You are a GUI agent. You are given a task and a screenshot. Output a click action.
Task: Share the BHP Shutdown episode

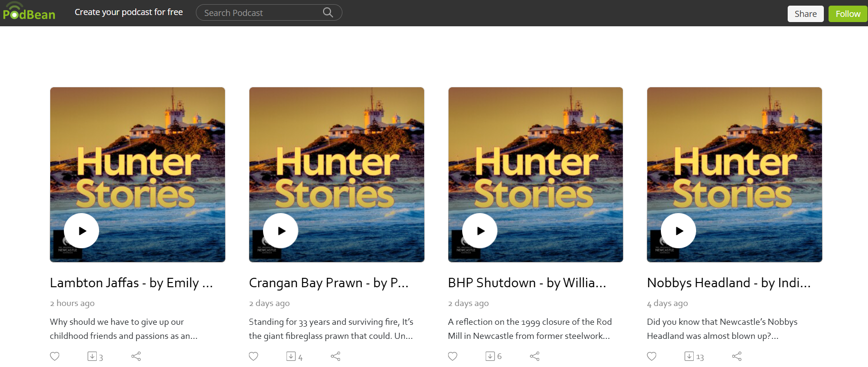click(535, 356)
